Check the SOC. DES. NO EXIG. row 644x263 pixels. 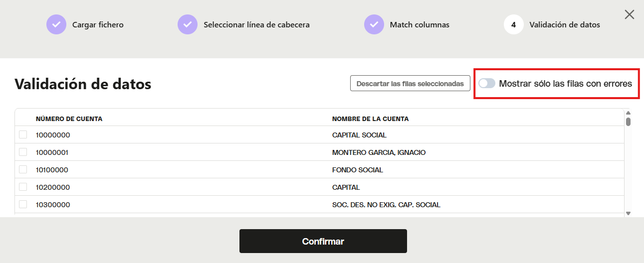click(23, 204)
